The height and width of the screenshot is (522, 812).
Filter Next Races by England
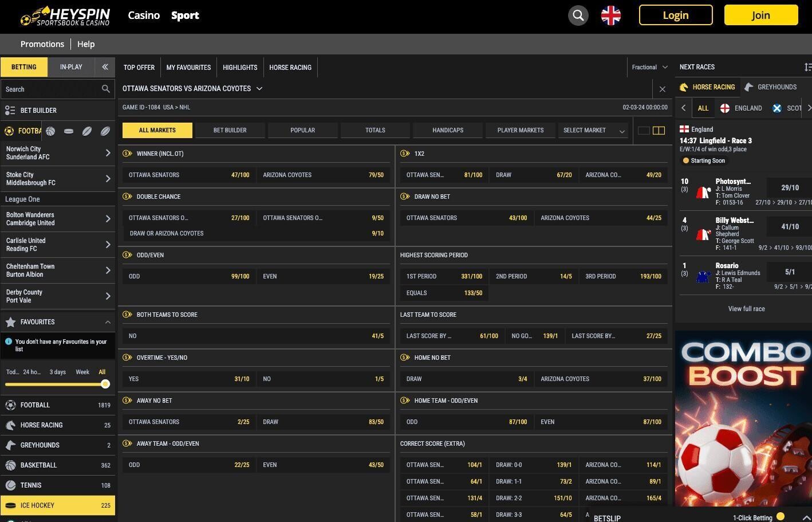pyautogui.click(x=742, y=108)
